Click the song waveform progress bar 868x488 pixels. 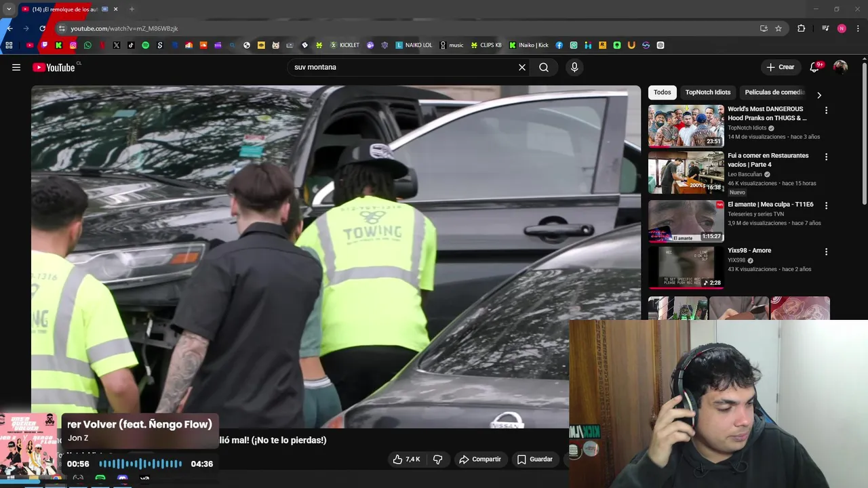click(x=140, y=464)
